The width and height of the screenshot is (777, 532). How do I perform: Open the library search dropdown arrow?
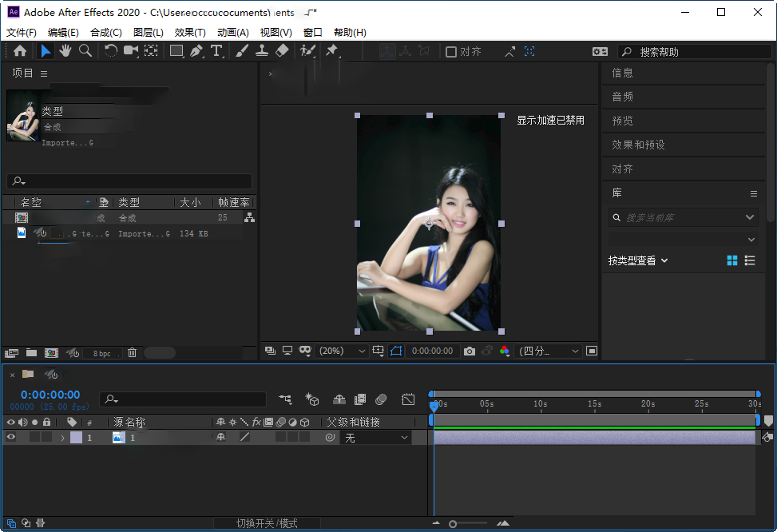(x=750, y=217)
